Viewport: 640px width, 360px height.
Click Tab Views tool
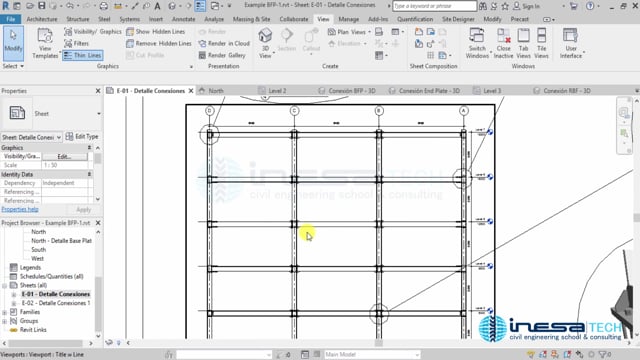tap(523, 43)
